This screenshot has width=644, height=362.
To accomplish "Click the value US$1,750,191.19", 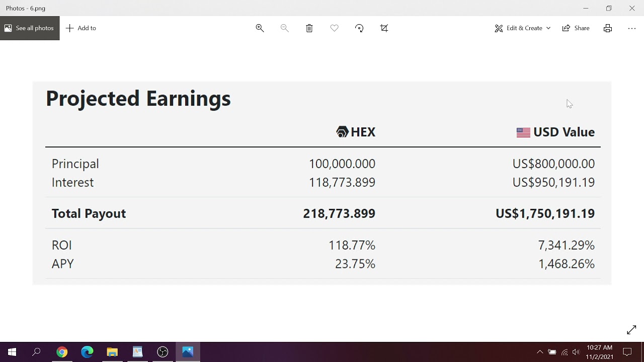I will [545, 214].
